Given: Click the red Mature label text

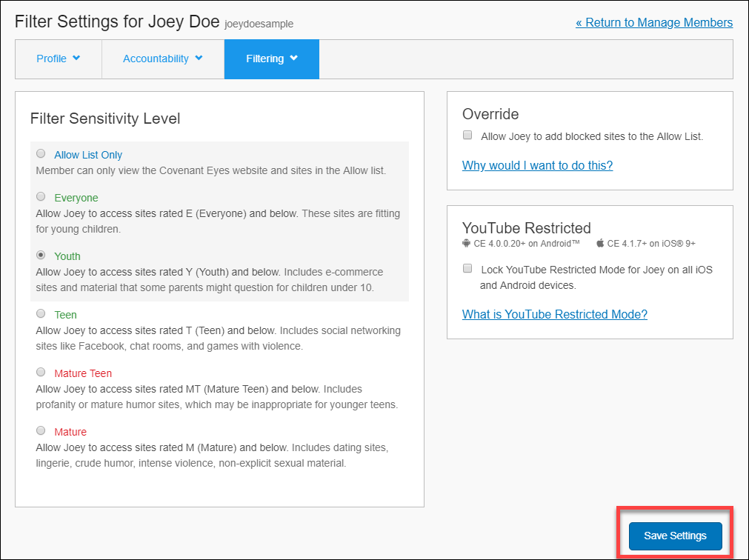Looking at the screenshot, I should pos(70,432).
